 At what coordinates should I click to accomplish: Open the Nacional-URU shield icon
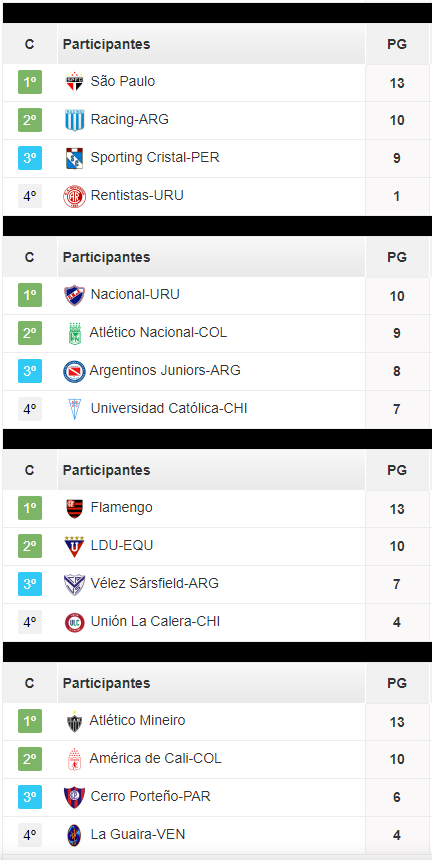click(74, 296)
